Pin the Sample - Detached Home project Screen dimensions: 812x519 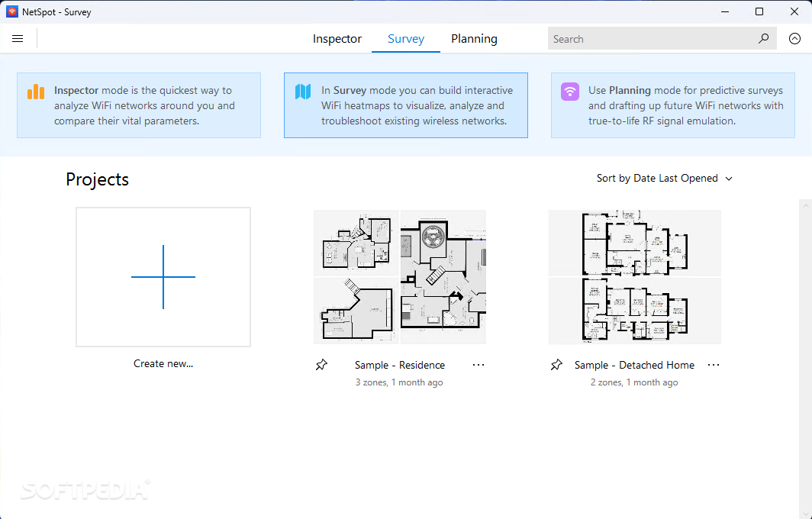[x=556, y=365]
